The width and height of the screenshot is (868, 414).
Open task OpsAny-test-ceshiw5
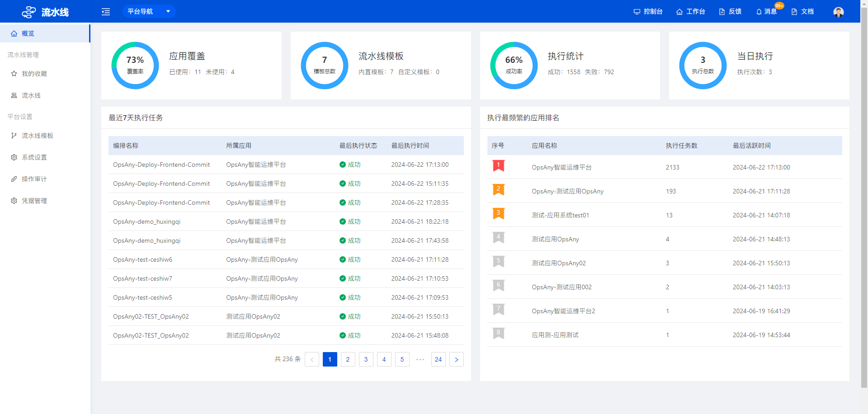coord(142,297)
